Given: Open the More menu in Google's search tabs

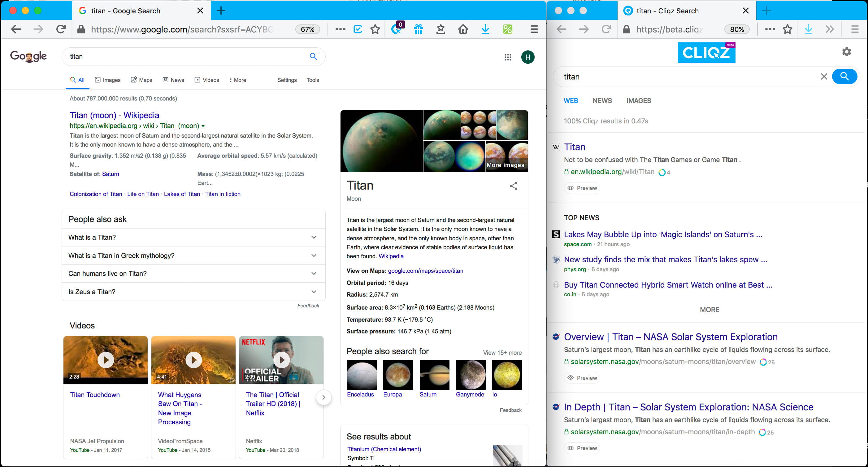Looking at the screenshot, I should [x=237, y=80].
